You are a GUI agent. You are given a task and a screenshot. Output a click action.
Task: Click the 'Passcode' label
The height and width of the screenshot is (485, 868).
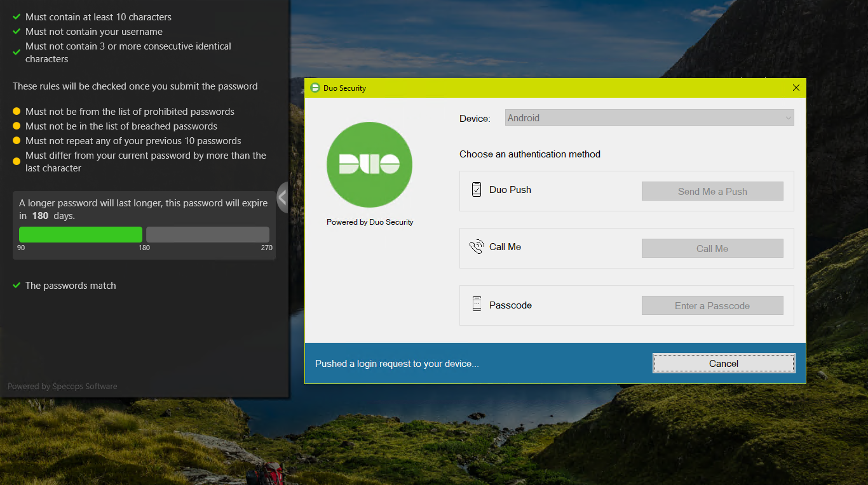click(x=510, y=305)
